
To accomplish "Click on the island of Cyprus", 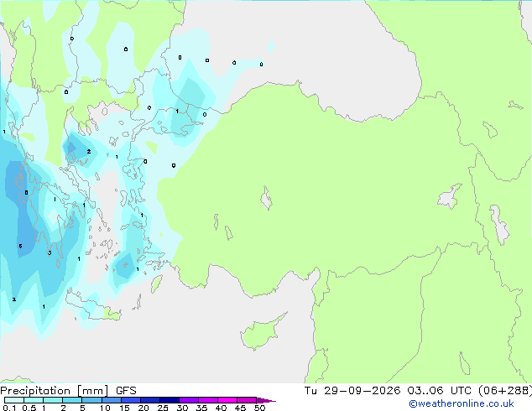I will (261, 332).
